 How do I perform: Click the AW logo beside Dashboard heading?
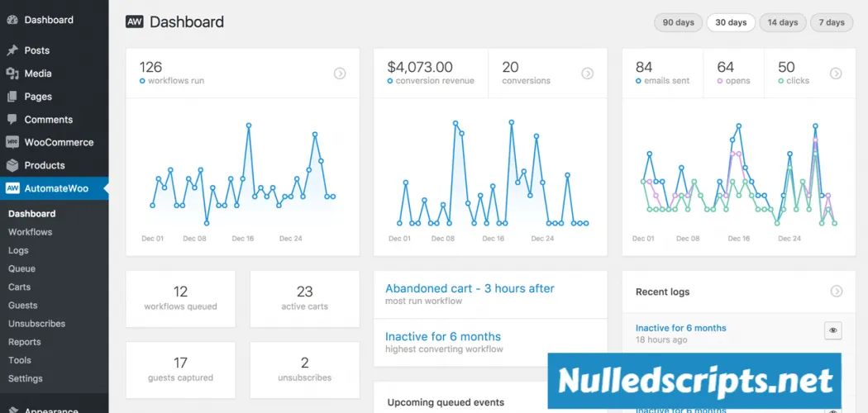tap(135, 22)
